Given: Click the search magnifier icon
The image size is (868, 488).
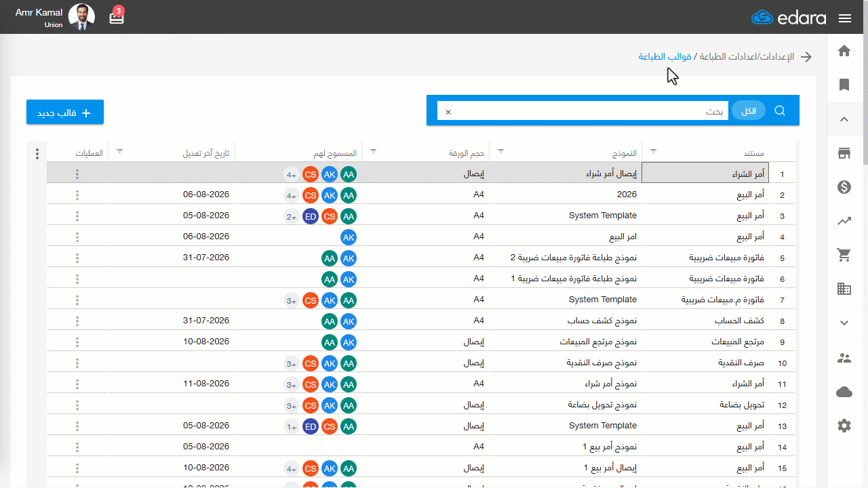Looking at the screenshot, I should (780, 110).
